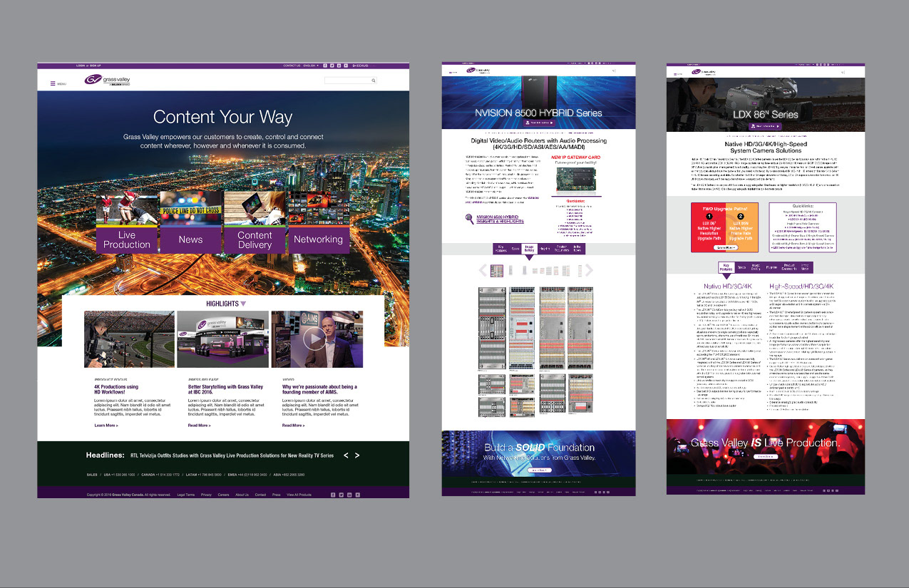Select the Image Gallery tab on NVISION page
The height and width of the screenshot is (588, 909).
[x=530, y=249]
